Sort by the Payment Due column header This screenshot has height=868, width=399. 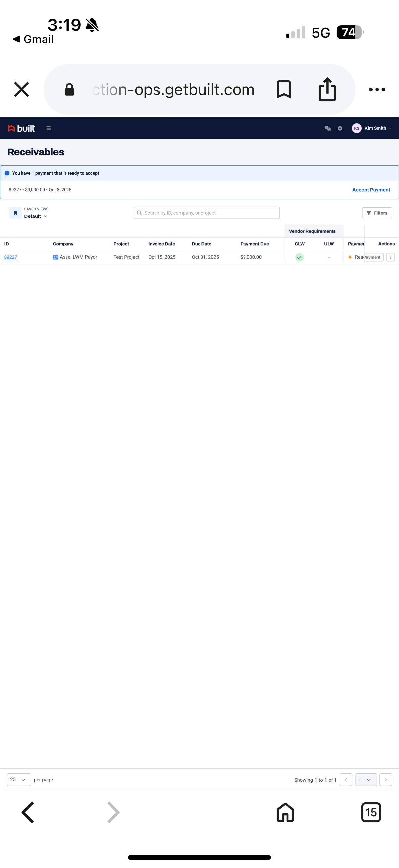pos(254,244)
